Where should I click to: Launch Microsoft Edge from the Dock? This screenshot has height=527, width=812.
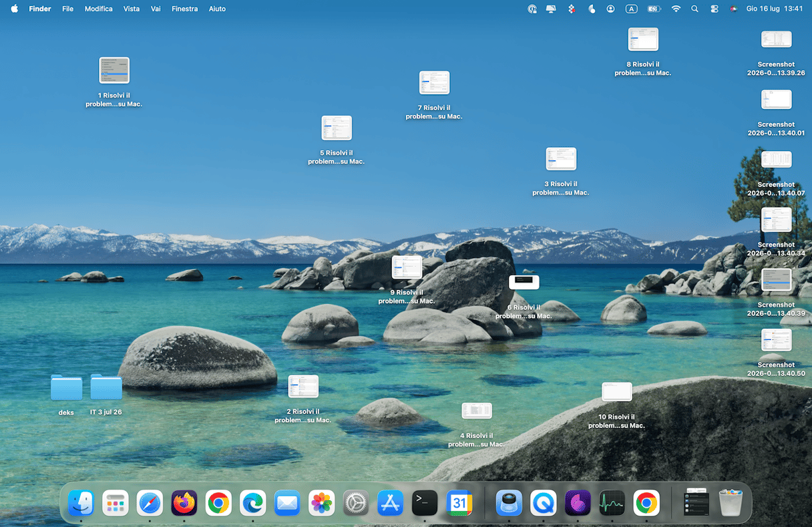253,503
